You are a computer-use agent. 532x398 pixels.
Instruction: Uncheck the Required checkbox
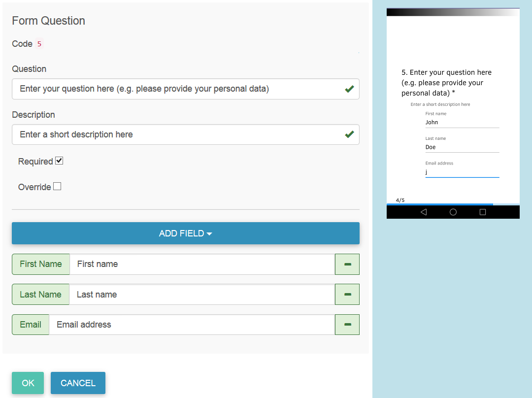click(x=59, y=161)
